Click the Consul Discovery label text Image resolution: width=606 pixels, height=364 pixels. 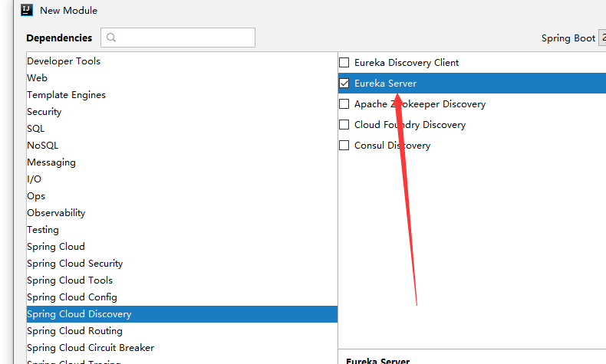coord(392,146)
